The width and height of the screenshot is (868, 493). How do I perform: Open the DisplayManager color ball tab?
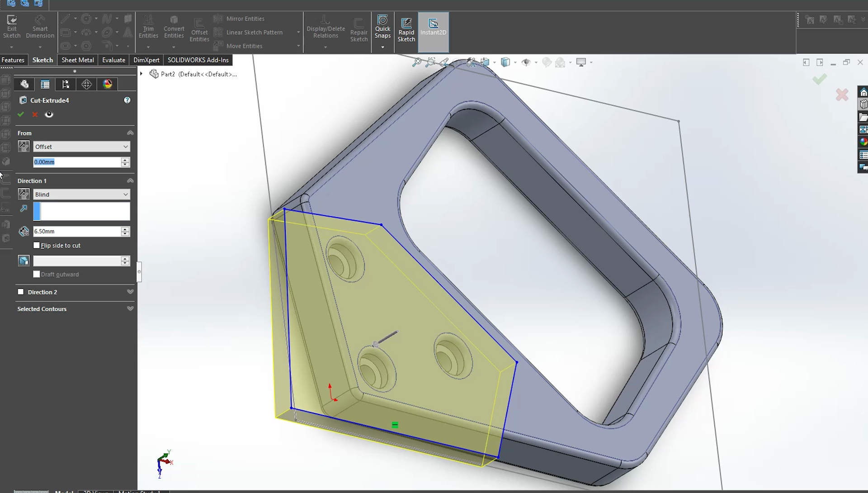107,84
